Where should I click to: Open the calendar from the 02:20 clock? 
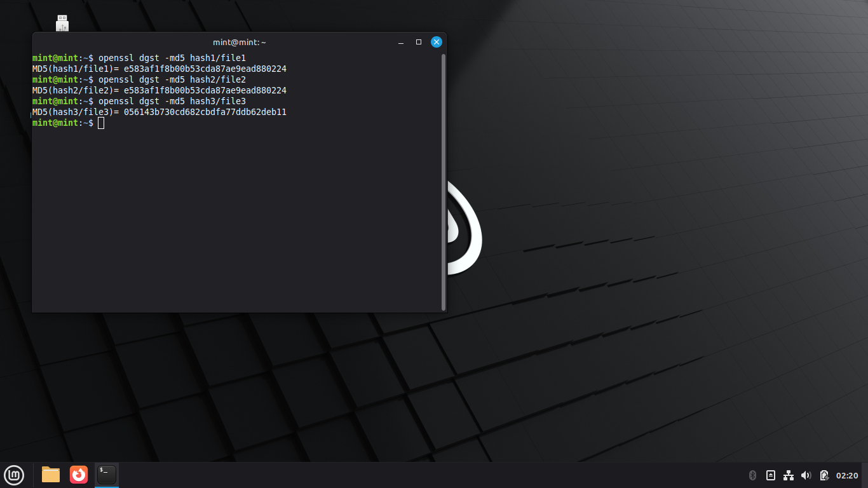click(847, 475)
